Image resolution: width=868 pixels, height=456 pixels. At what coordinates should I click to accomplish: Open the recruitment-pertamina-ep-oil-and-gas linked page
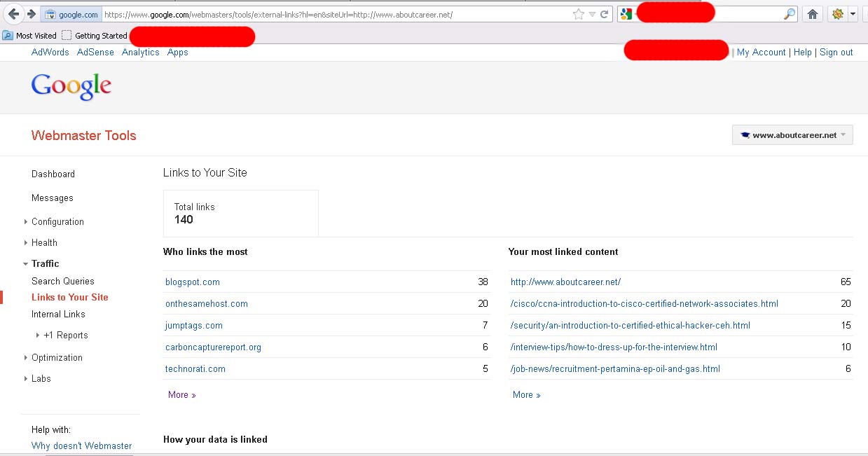pos(616,369)
